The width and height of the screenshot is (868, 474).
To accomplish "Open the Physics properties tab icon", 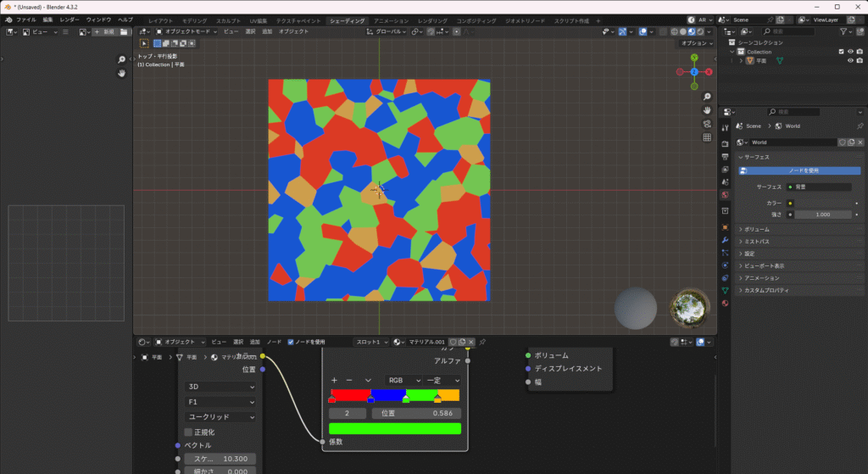I will click(726, 265).
